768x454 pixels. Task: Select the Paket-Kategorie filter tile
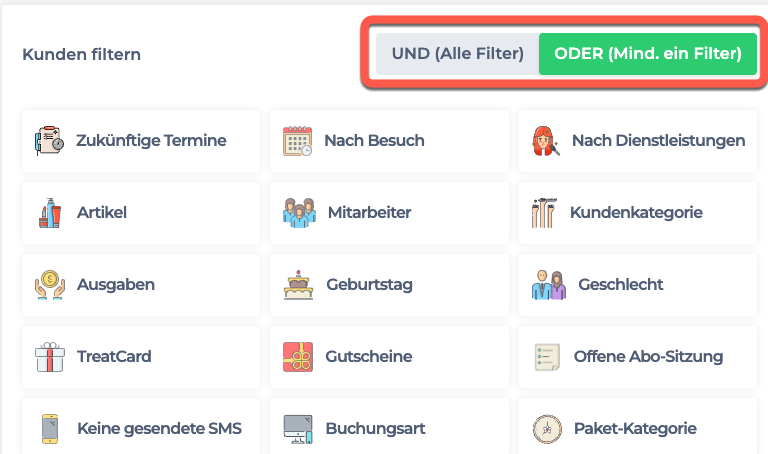(638, 427)
